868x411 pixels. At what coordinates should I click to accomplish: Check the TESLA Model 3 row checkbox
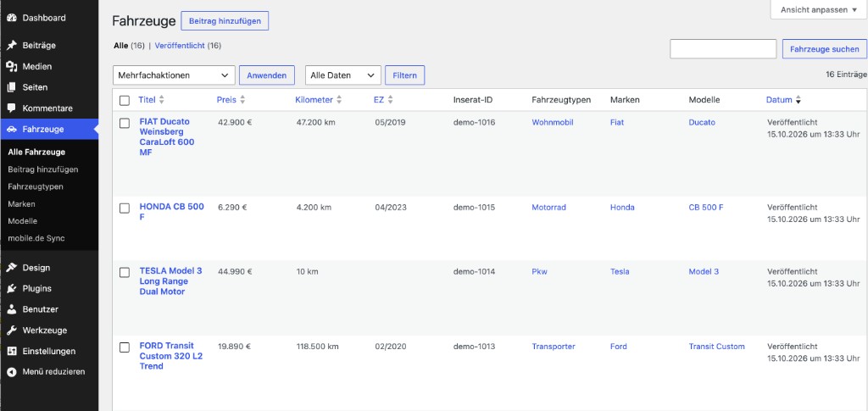click(125, 272)
